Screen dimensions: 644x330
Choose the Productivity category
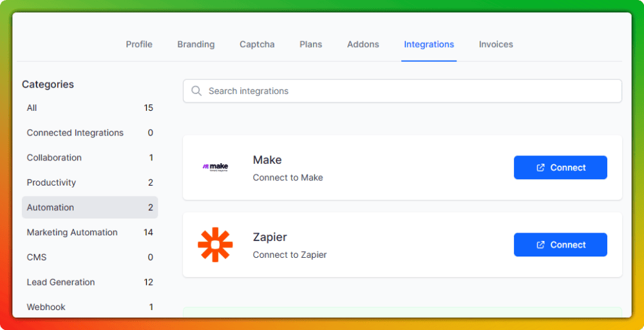90,182
